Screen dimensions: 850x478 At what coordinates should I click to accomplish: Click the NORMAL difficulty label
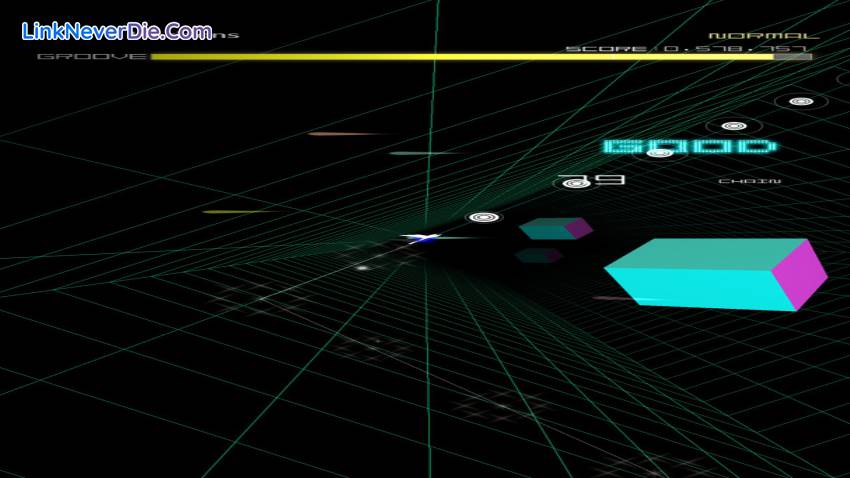pyautogui.click(x=764, y=36)
